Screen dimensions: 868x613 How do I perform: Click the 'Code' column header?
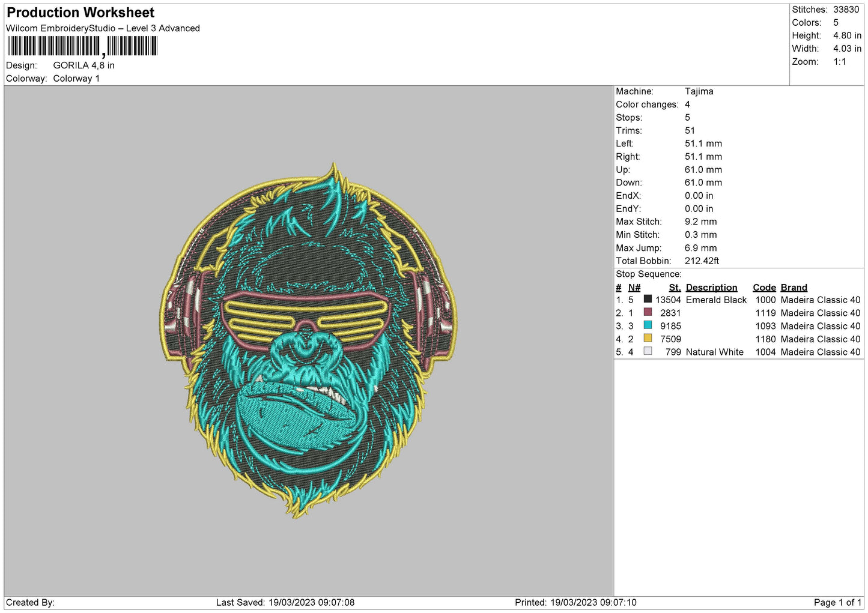coord(764,288)
